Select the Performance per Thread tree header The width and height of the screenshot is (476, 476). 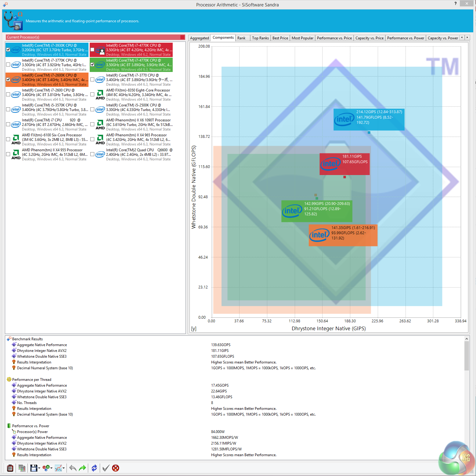tap(32, 380)
